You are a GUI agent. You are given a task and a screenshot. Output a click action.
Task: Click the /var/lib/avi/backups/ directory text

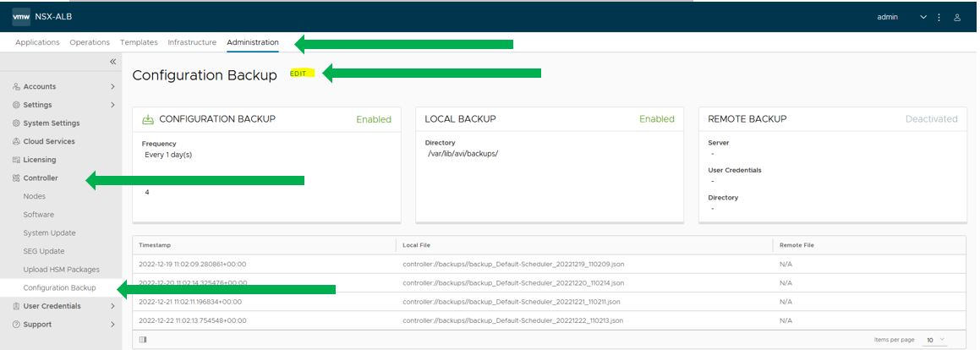463,153
